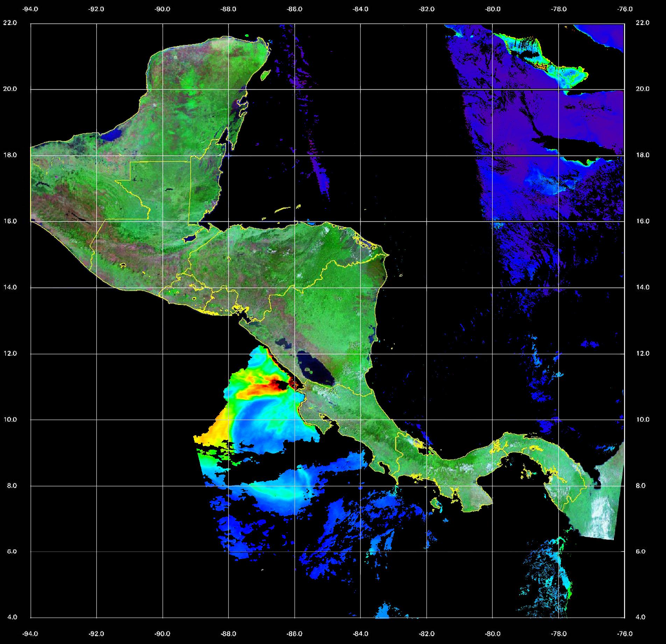Click the -76.0 longitude label on bottom axis
This screenshot has width=666, height=644.
coord(625,633)
